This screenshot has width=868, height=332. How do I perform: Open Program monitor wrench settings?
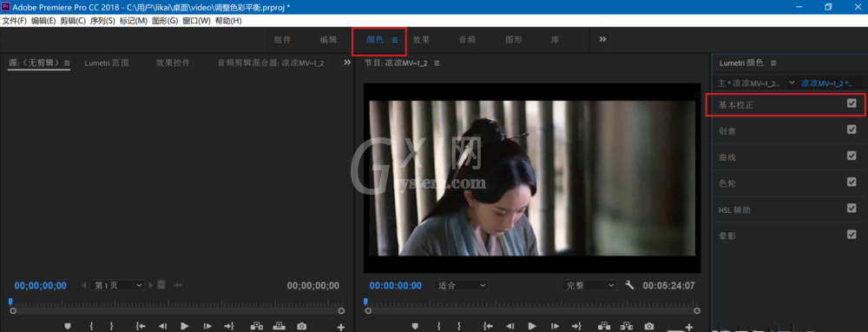pyautogui.click(x=629, y=285)
